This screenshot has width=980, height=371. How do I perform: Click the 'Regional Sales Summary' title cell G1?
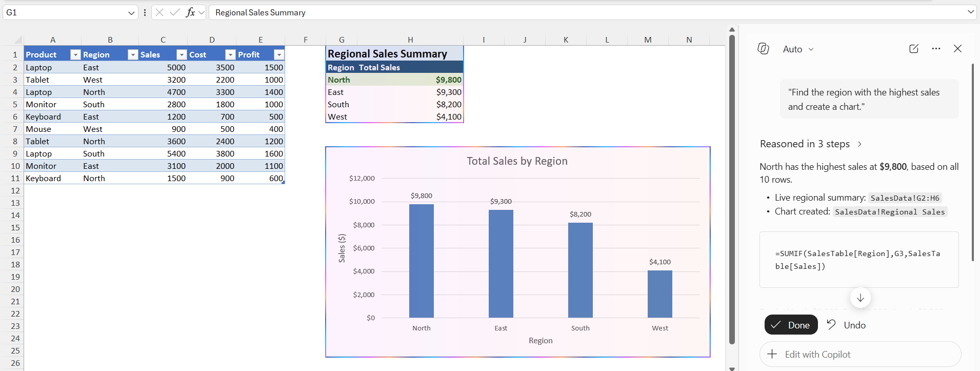point(394,54)
